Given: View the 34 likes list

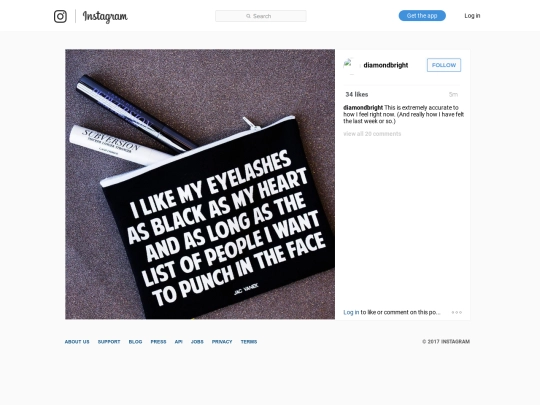Looking at the screenshot, I should pos(357,94).
